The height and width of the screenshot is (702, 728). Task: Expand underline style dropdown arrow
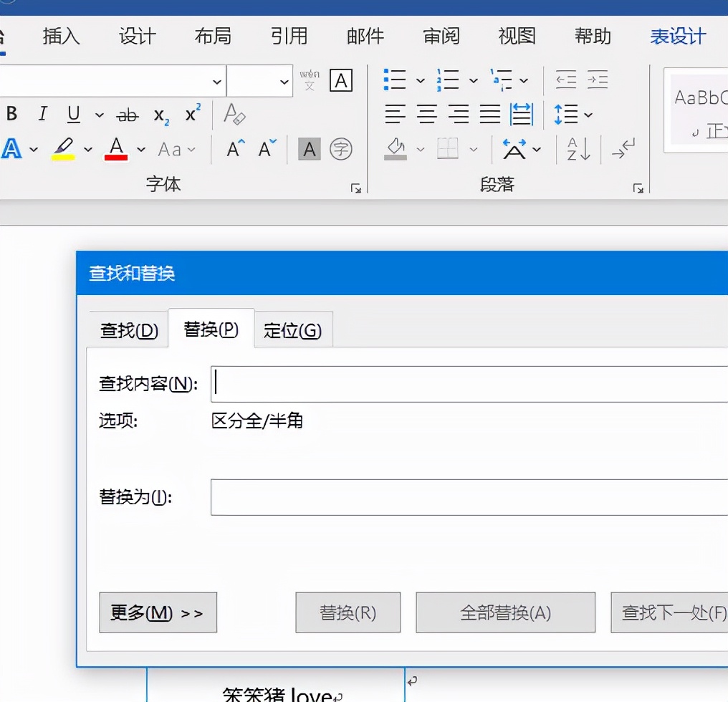tap(100, 115)
